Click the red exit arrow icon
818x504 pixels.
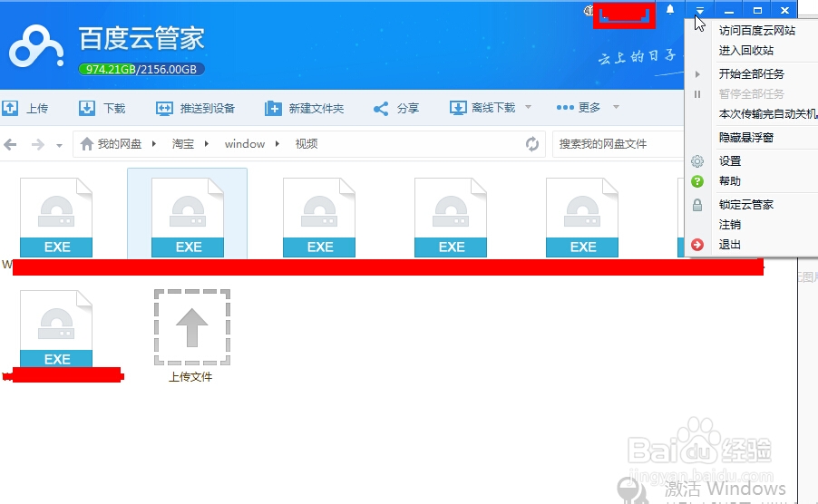point(697,245)
